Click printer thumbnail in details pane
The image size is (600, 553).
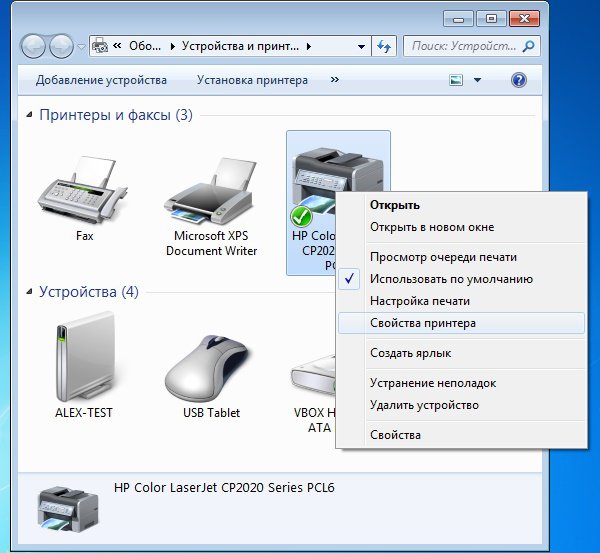tap(68, 509)
